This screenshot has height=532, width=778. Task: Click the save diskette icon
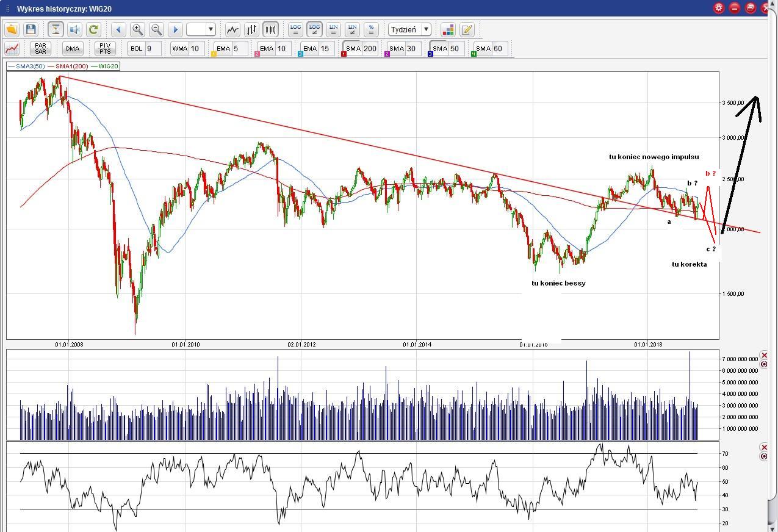pos(31,29)
